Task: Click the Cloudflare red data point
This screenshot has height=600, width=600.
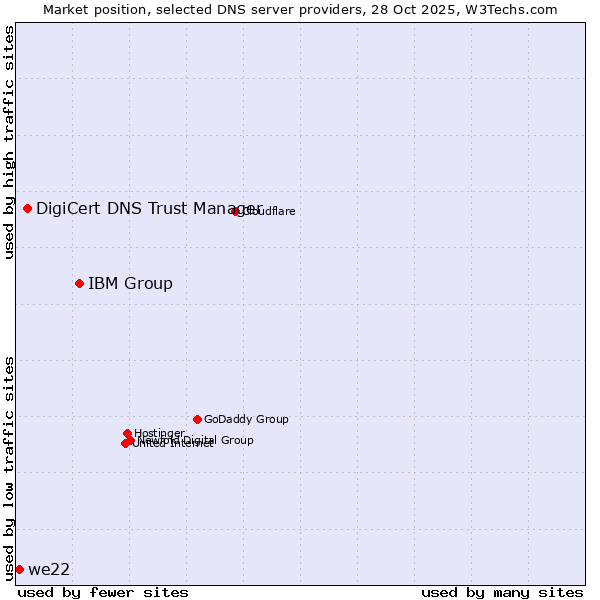Action: tap(236, 211)
